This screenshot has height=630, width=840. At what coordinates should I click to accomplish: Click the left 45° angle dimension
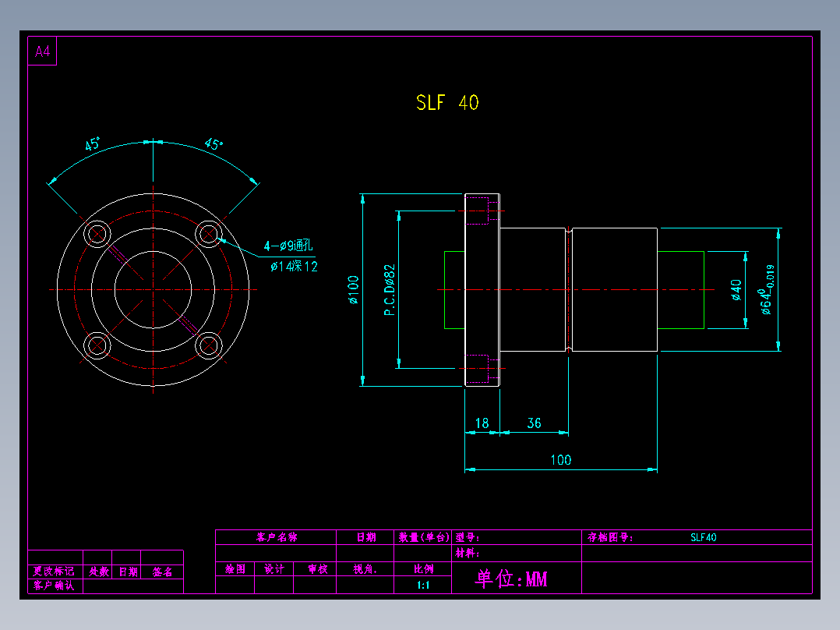pos(93,143)
